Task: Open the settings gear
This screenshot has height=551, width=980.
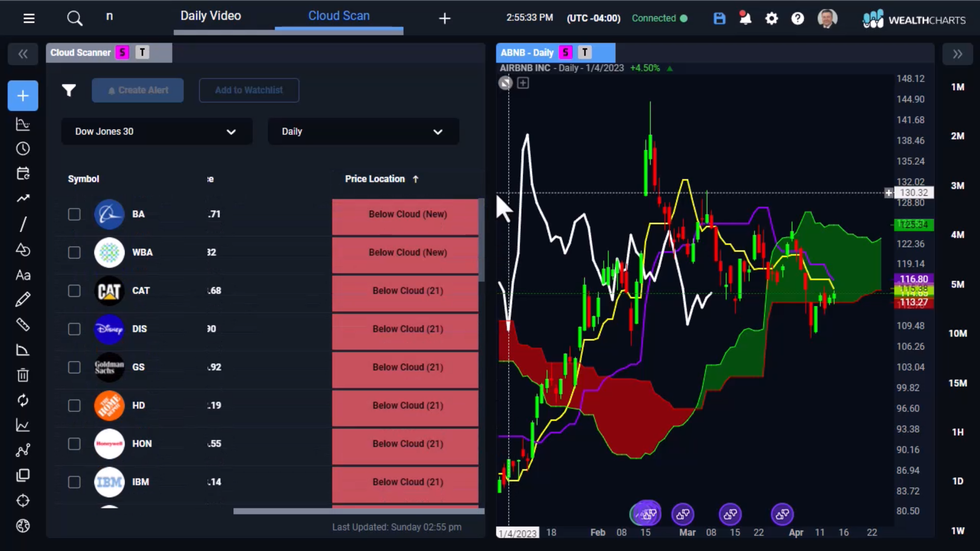Action: point(772,19)
